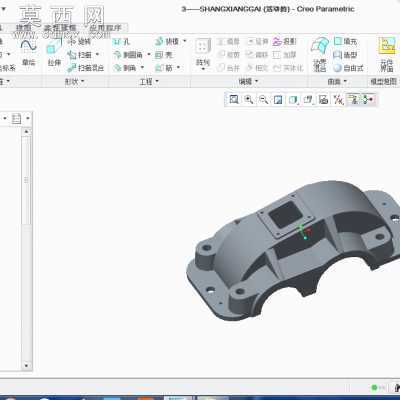
Task: Activate the Sweep (扫描) tool
Action: [x=80, y=55]
